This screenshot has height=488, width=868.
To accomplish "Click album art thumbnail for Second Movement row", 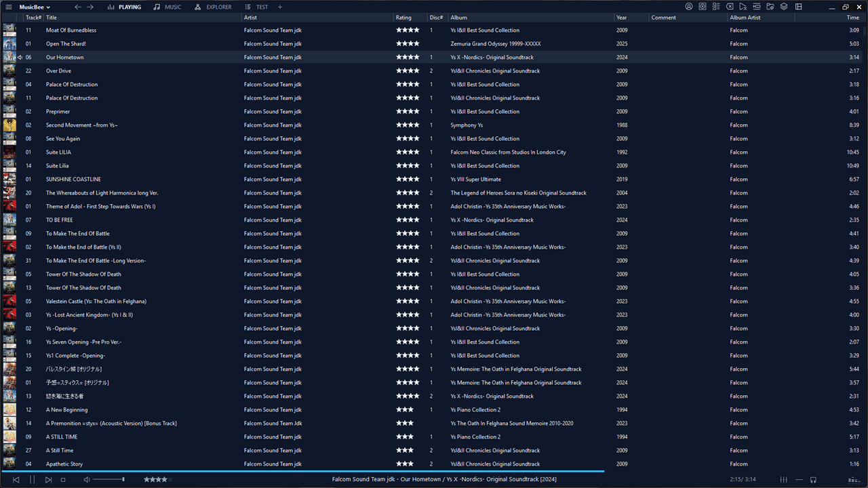I will coord(9,125).
